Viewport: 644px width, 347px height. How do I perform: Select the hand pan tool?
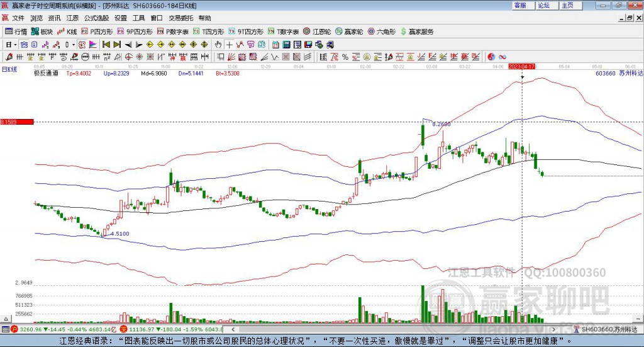(x=218, y=45)
